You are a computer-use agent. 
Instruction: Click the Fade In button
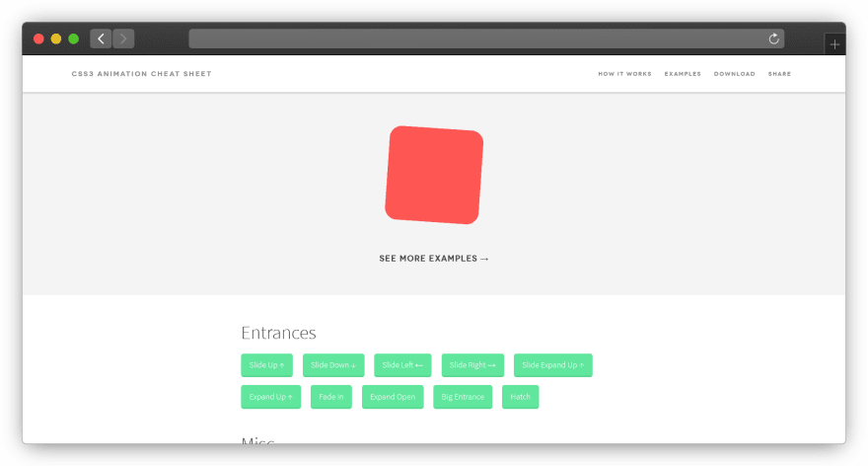pyautogui.click(x=331, y=397)
